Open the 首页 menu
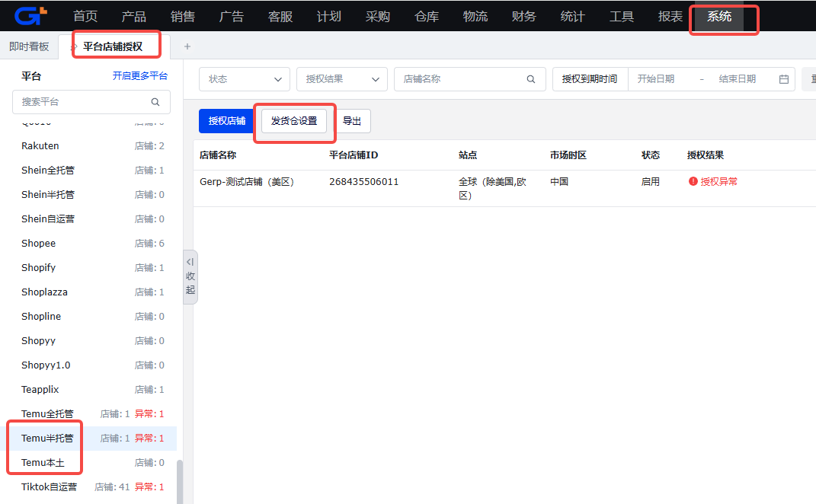Screen dimensions: 816x504 [85, 16]
